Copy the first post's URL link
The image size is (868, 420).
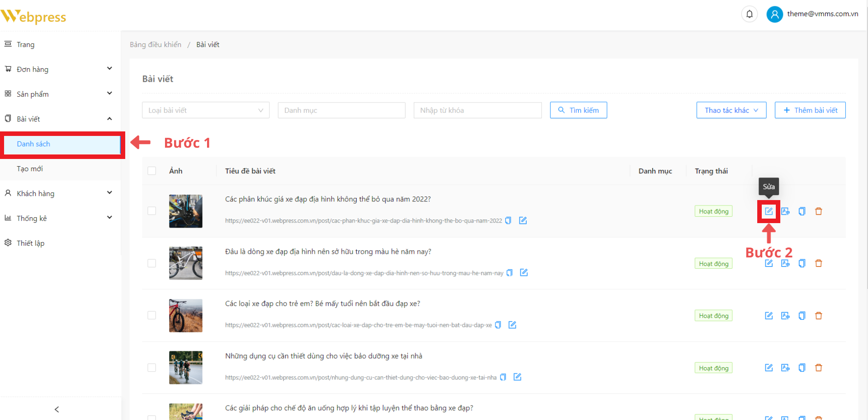coord(508,220)
